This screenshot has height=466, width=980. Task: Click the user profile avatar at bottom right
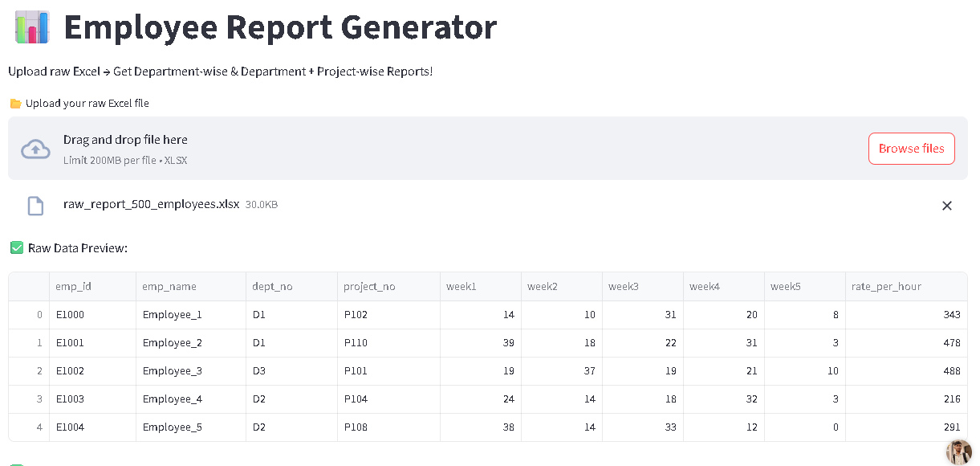(x=958, y=452)
